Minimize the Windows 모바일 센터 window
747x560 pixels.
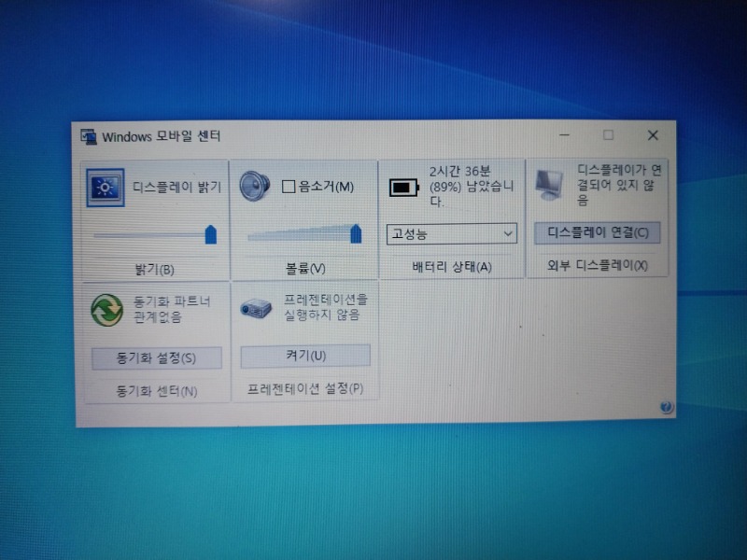[x=565, y=135]
